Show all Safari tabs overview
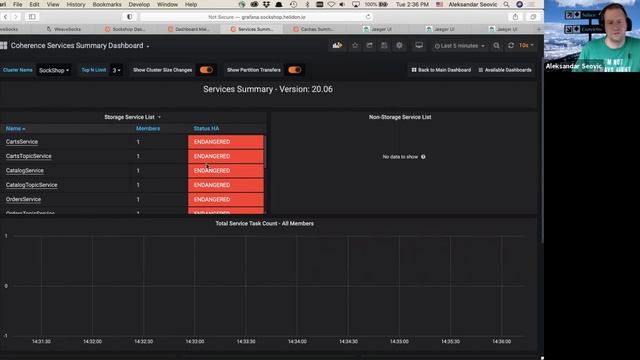640x360 pixels. (x=533, y=17)
